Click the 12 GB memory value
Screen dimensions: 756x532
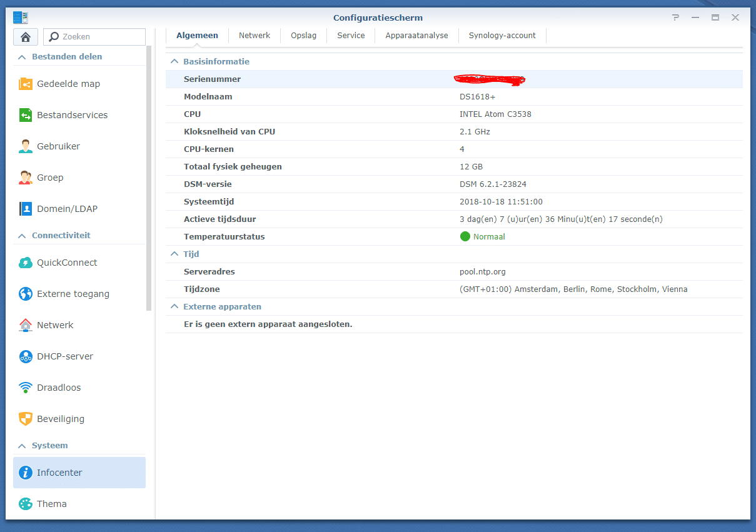tap(471, 167)
